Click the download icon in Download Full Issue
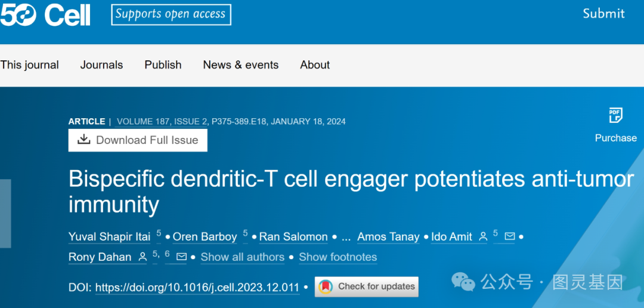 (x=84, y=140)
